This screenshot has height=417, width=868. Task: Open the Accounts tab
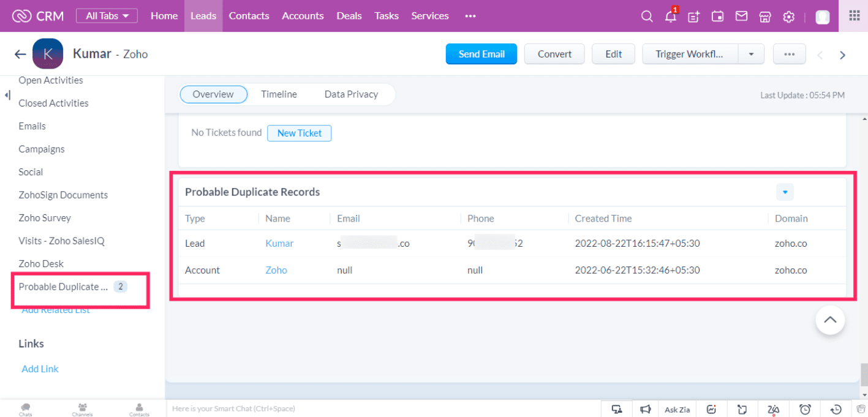(303, 16)
